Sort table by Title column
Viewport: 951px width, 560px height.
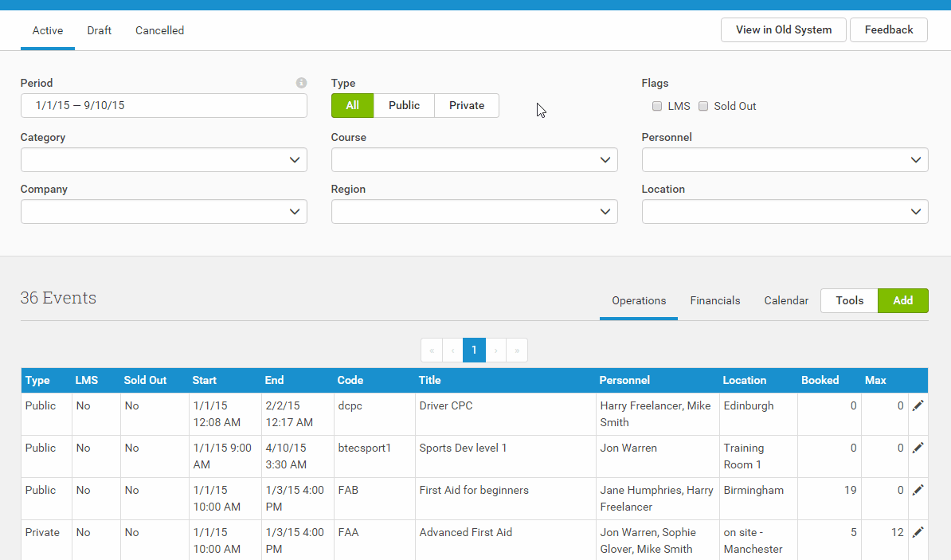point(429,381)
